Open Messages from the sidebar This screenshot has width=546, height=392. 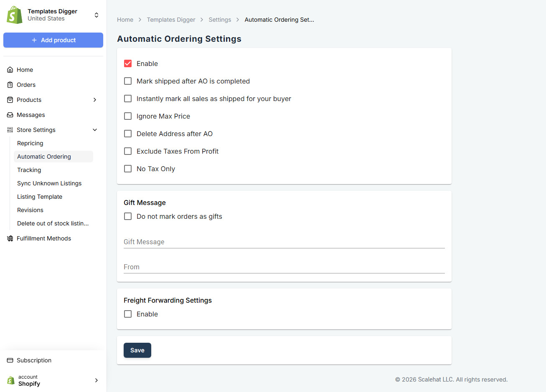pyautogui.click(x=31, y=115)
